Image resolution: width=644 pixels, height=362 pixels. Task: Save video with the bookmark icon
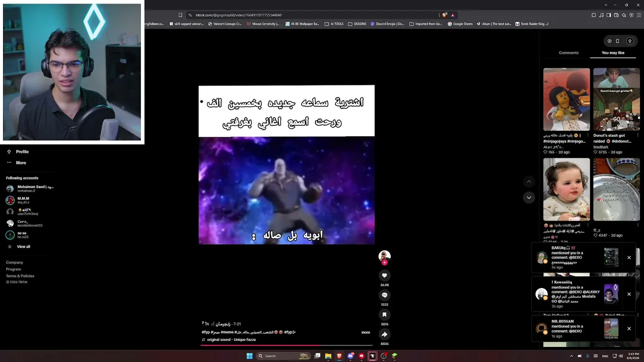click(x=384, y=315)
